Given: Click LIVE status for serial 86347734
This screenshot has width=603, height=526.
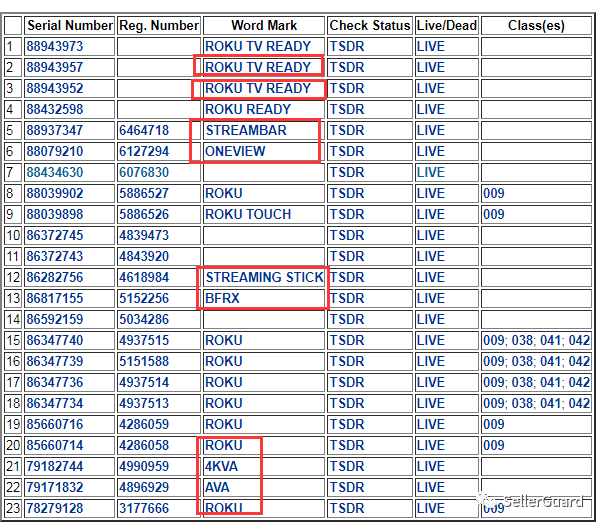Looking at the screenshot, I should 431,403.
